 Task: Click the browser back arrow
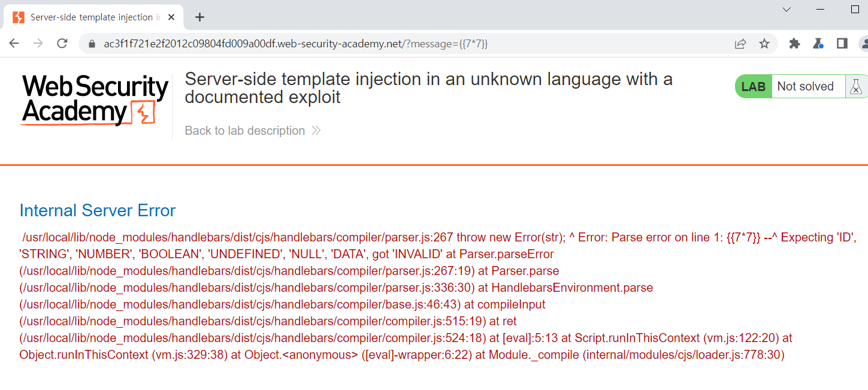14,43
